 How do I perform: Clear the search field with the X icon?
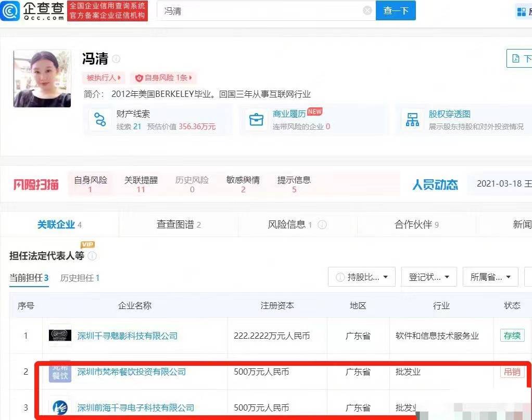point(367,11)
